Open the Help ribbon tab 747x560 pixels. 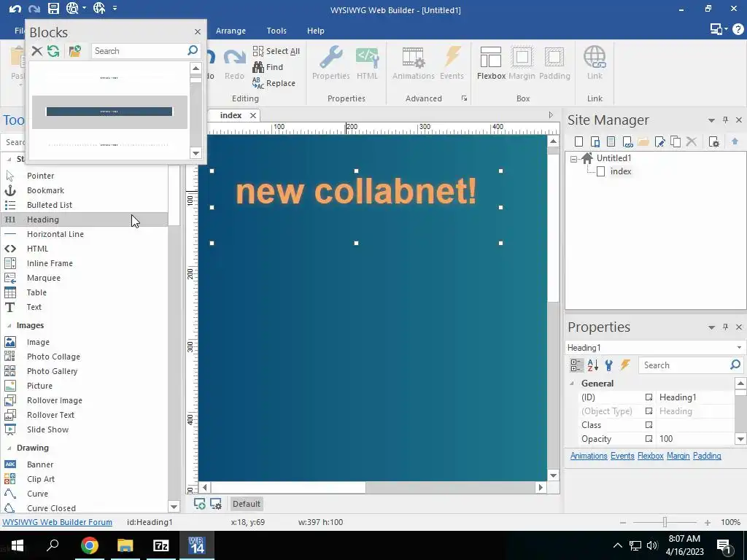(315, 31)
